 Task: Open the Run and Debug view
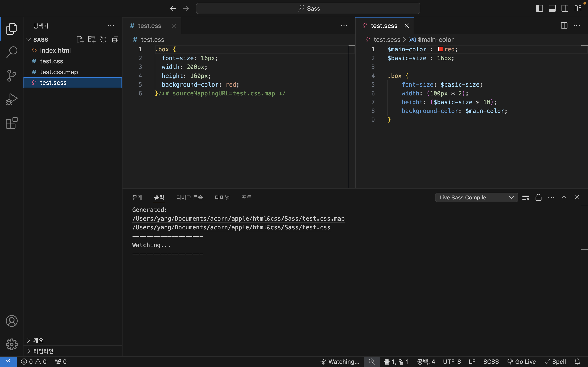(11, 99)
